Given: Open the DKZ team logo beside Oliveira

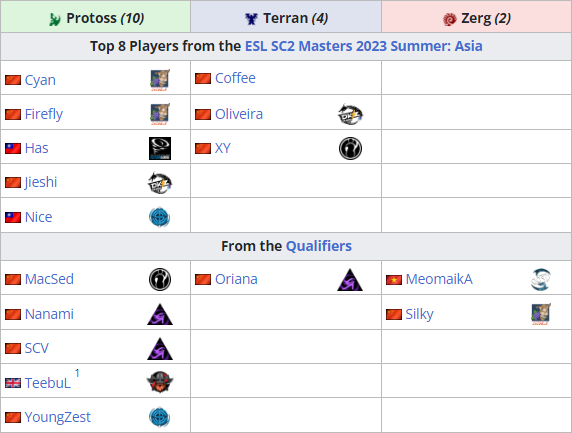Looking at the screenshot, I should click(350, 114).
